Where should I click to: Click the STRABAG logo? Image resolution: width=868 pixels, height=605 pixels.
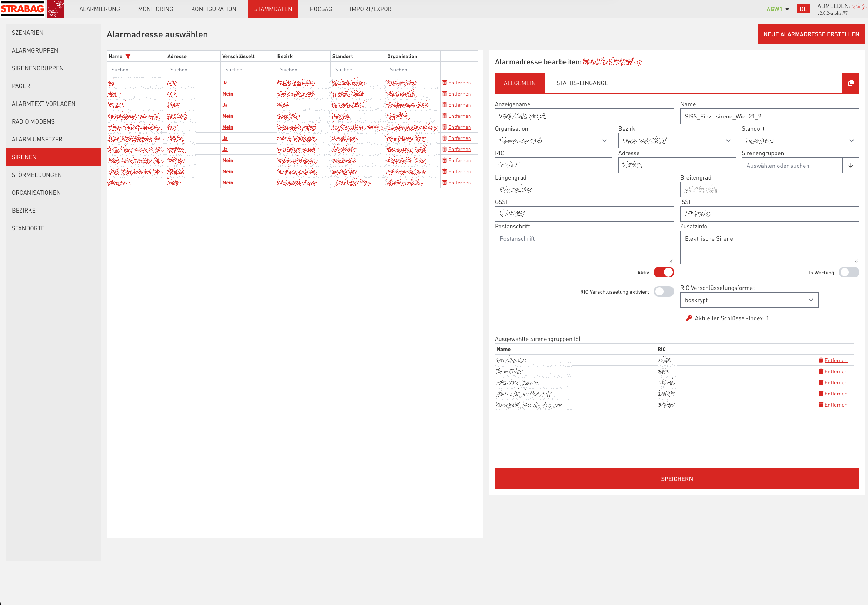(x=23, y=9)
